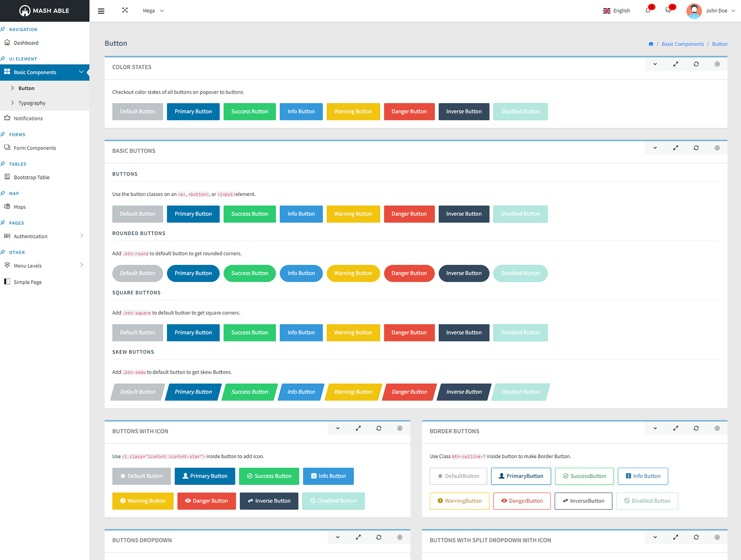The image size is (741, 560).
Task: Reload the Buttons With Icon card
Action: click(x=379, y=428)
